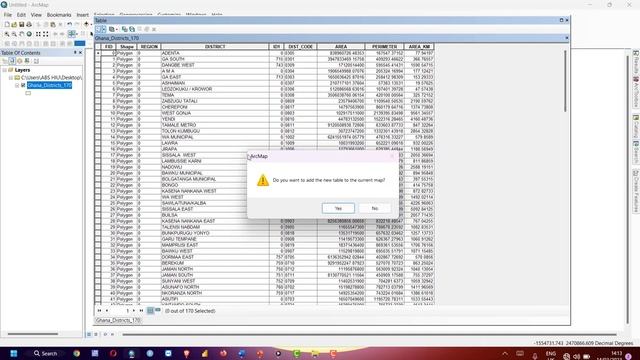The height and width of the screenshot is (360, 640).
Task: Click the Add Data icon
Action: [86, 24]
